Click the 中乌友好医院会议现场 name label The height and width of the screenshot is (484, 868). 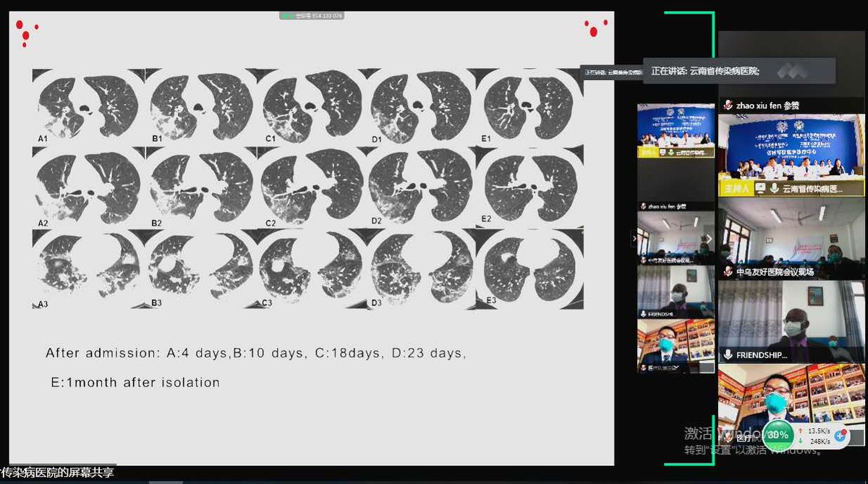pyautogui.click(x=776, y=272)
